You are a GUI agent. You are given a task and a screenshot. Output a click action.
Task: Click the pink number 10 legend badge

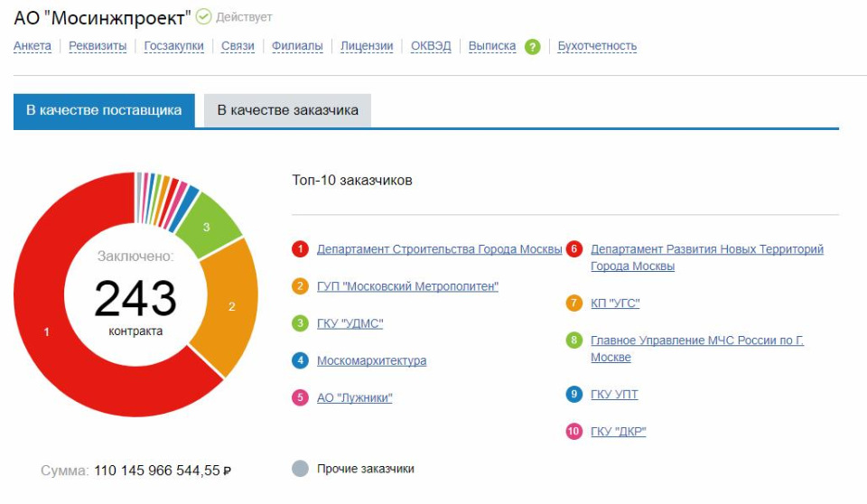click(574, 431)
